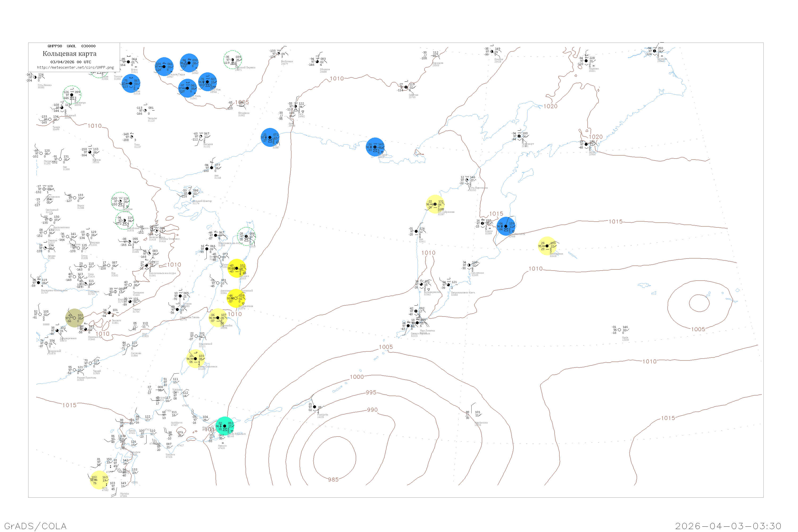Click the yellow marker at Пограничное 32076
The image size is (798, 532).
[236, 298]
